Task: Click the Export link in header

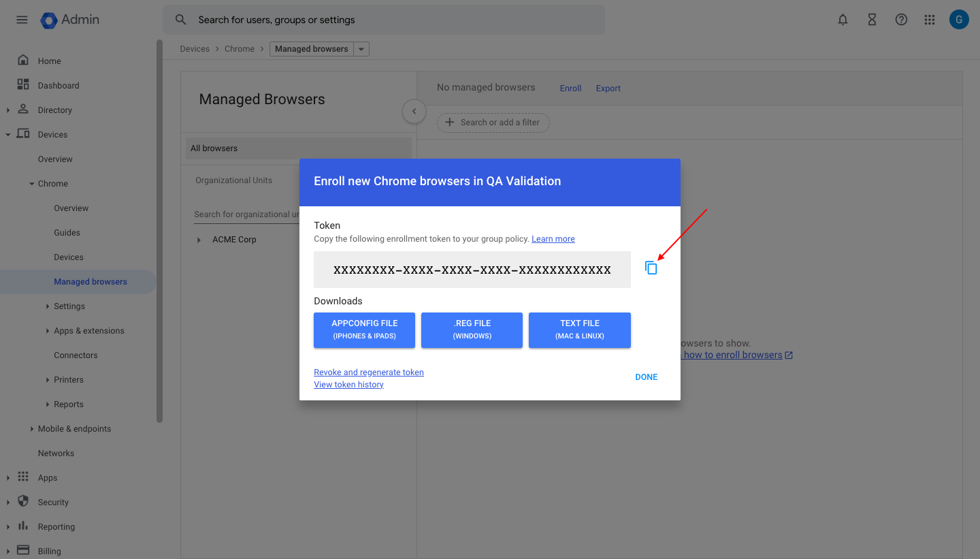Action: (x=608, y=89)
